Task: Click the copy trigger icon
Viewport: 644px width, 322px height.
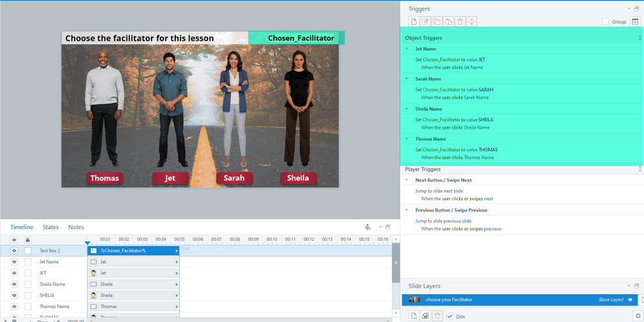Action: pyautogui.click(x=436, y=21)
